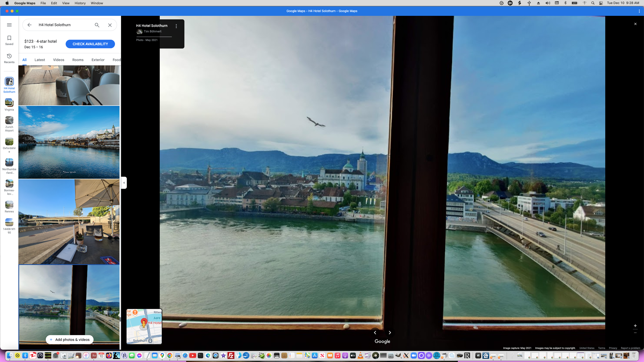Zoom in on the photo
Screen dimensions: 644x362
click(x=635, y=326)
